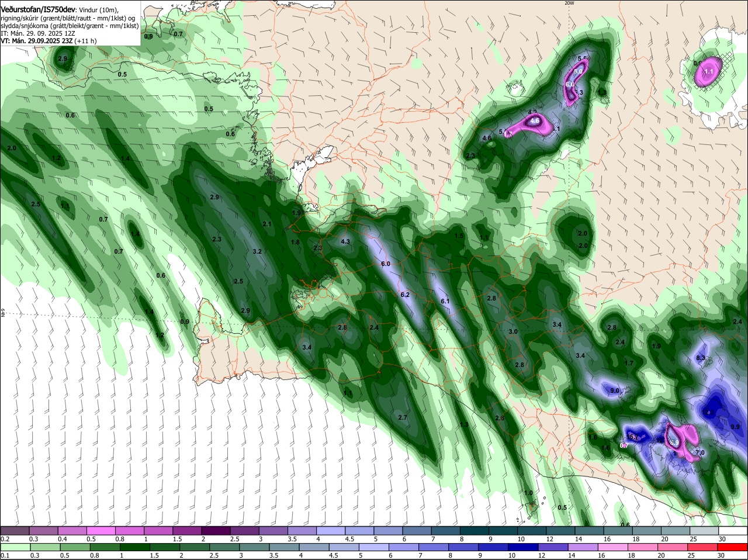Pick the white 30 swatch in the snow legend
This screenshot has width=748, height=560.
(x=733, y=531)
